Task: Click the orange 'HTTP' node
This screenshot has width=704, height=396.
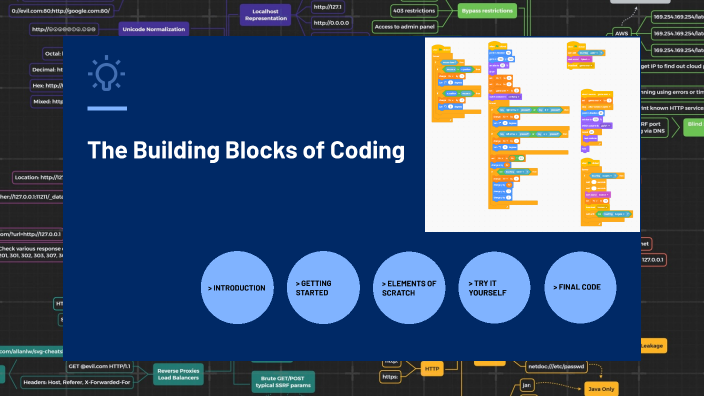Action: pos(432,369)
